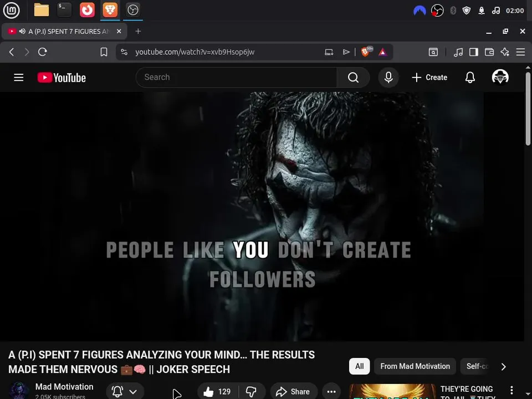Open the notifications bell in the system tray
Screen dimensions: 532x399
point(481,11)
